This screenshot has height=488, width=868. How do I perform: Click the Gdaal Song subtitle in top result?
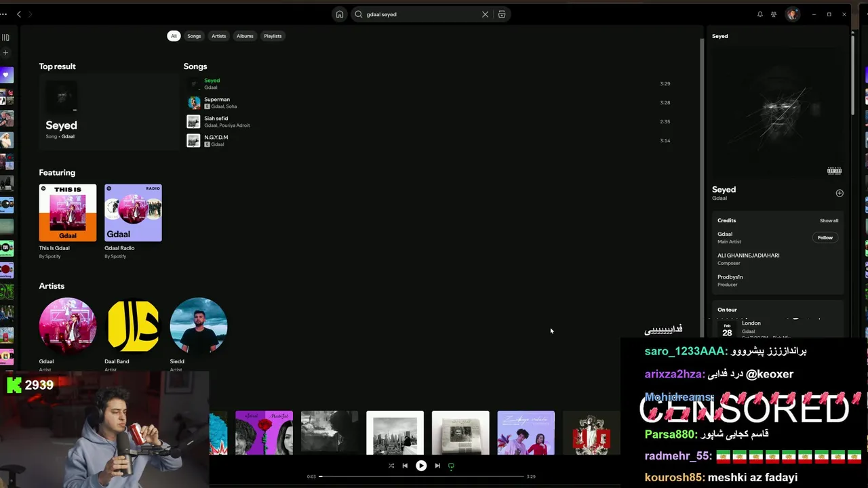[x=60, y=136]
